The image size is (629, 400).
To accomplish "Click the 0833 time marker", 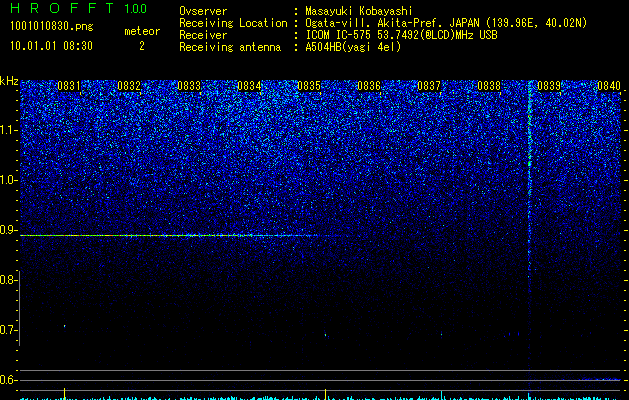I will point(189,86).
